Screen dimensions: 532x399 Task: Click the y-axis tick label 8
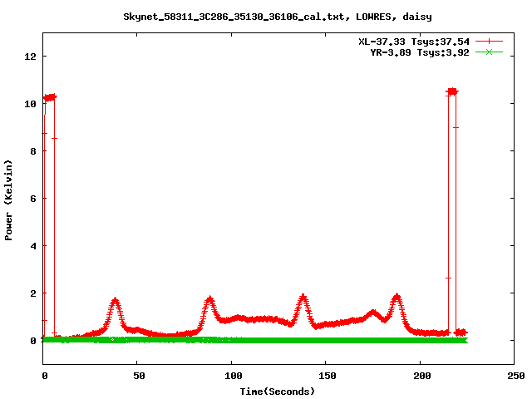(x=33, y=151)
